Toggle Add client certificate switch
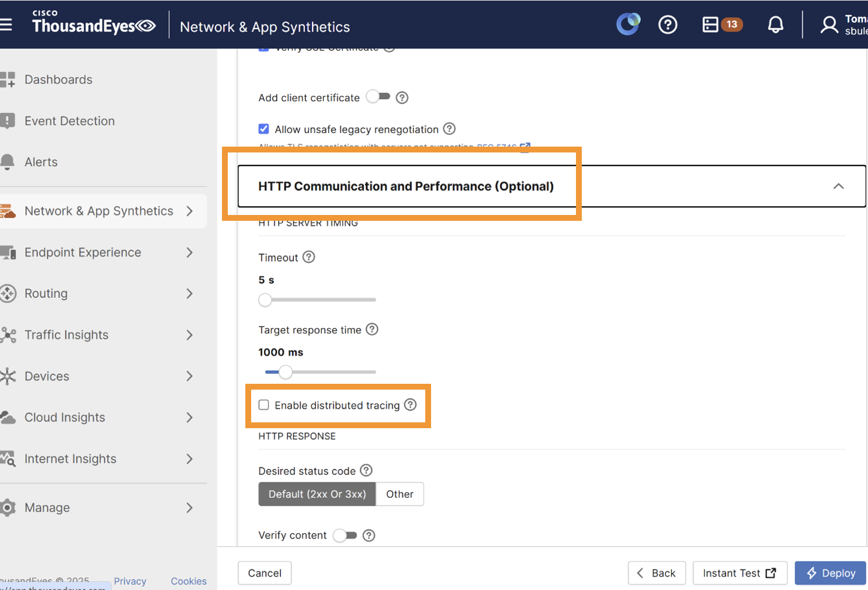This screenshot has height=590, width=868. (378, 97)
